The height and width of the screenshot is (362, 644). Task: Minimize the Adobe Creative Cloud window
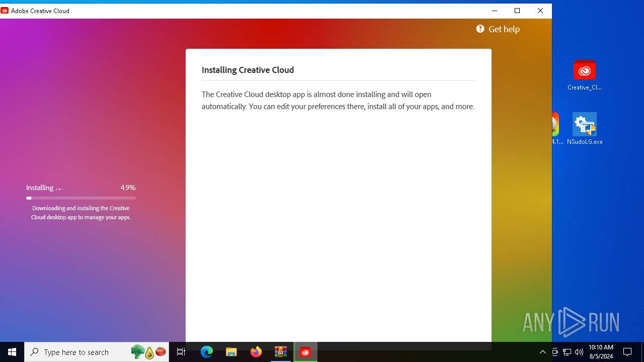(x=494, y=11)
